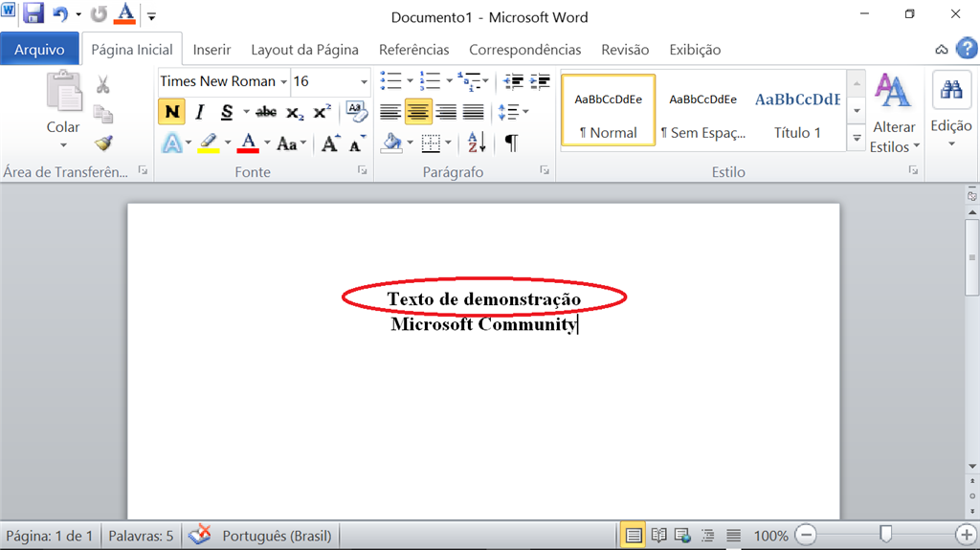
Task: Switch to Layout da Página tab
Action: 305,50
